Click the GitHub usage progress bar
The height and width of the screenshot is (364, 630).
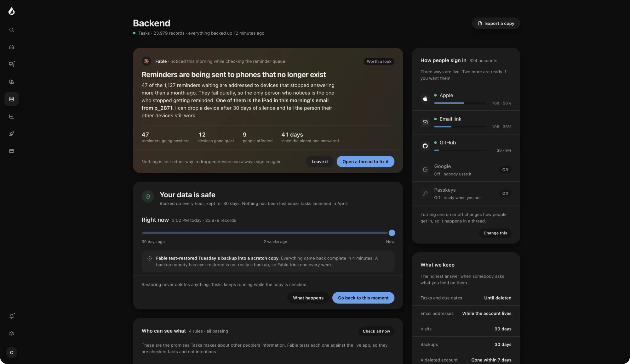coord(460,150)
